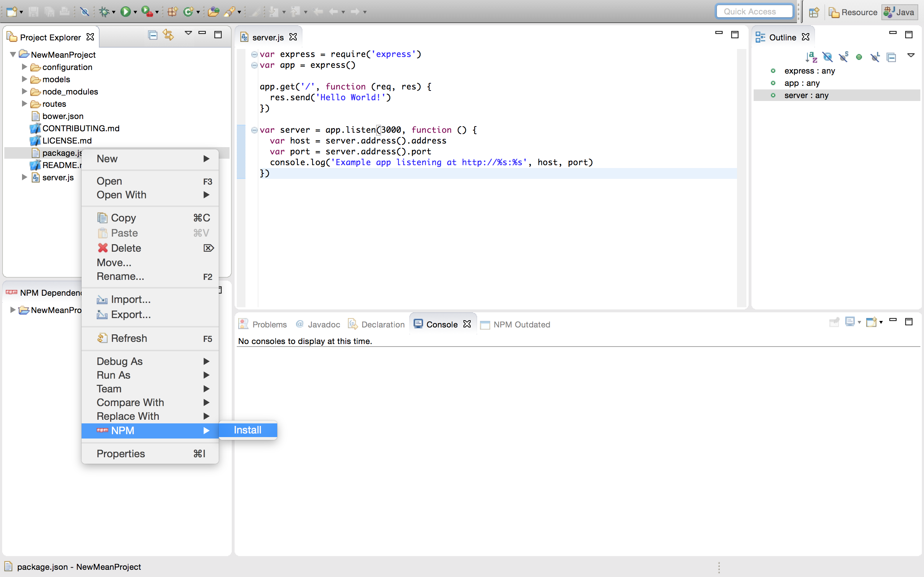Click the Open Console icon in Console toolbar
Viewport: 924px width, 577px height.
click(872, 322)
